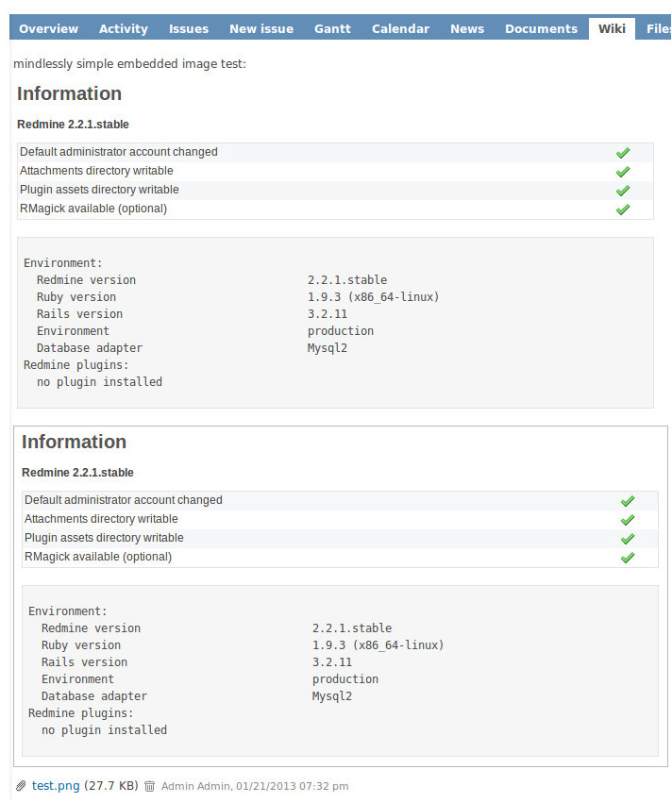Click the "1.9.3 (x86_64-linux)" value in the first environment block
672x803 pixels.
pyautogui.click(x=373, y=297)
